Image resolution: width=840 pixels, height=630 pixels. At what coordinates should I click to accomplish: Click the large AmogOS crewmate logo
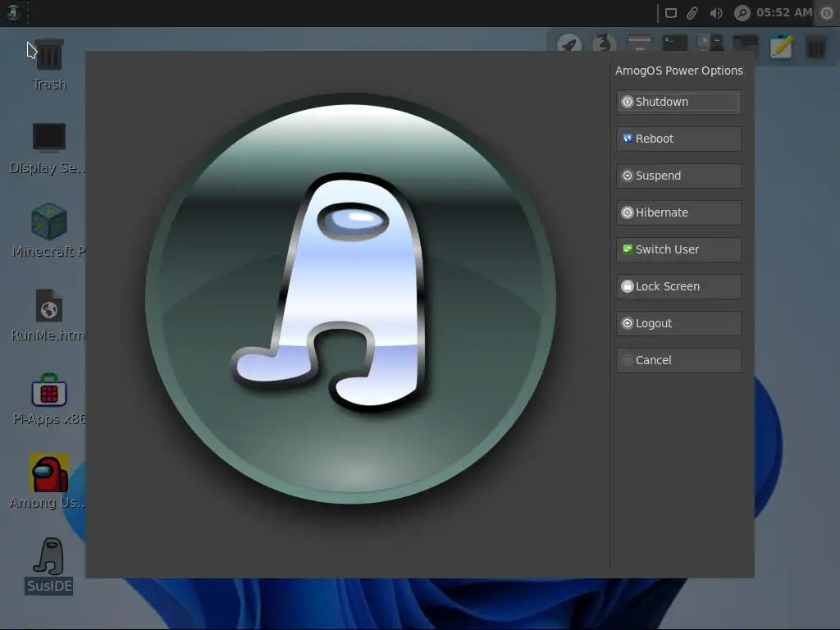point(350,298)
